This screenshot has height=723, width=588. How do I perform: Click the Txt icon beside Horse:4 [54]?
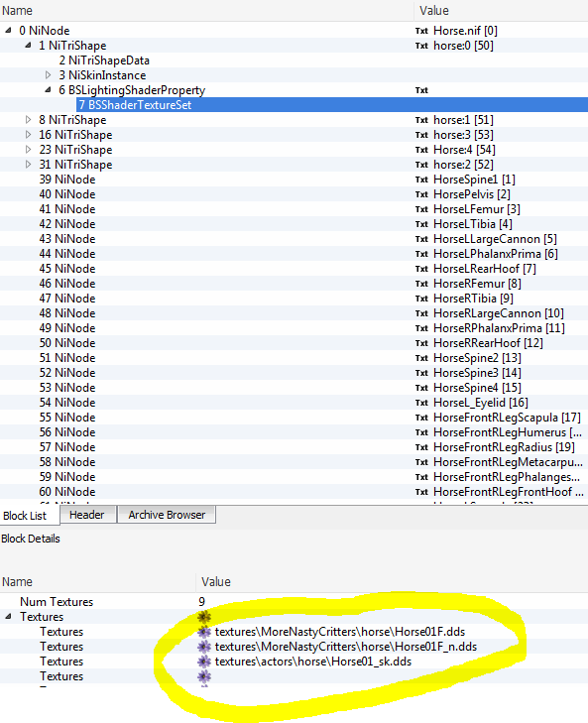click(421, 150)
